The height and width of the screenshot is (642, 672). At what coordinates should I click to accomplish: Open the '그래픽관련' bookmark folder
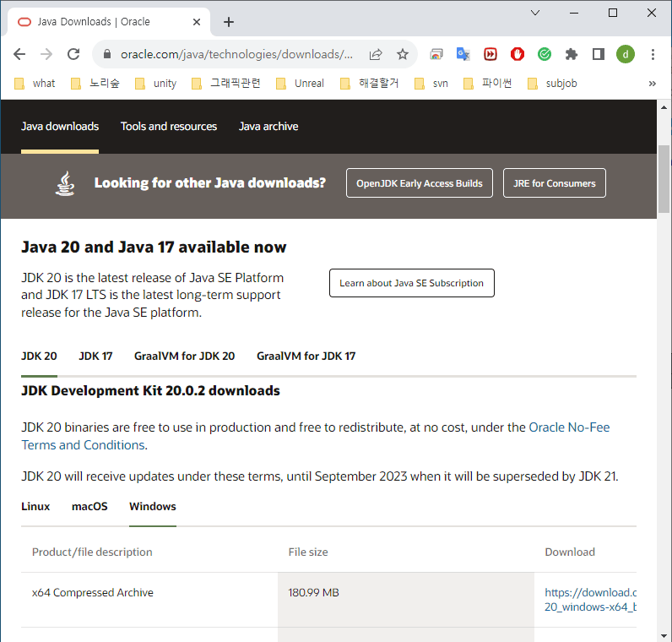coord(226,83)
